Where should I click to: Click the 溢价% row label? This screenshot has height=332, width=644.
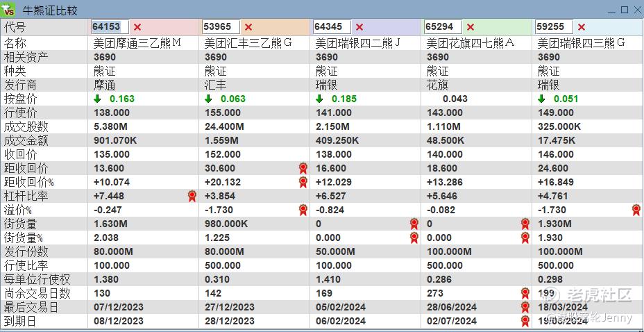17,210
